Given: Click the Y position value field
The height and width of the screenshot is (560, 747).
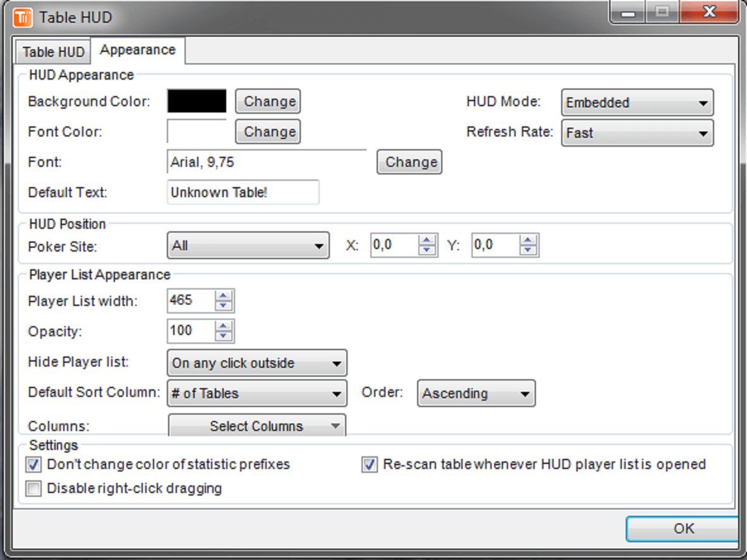Looking at the screenshot, I should 495,245.
